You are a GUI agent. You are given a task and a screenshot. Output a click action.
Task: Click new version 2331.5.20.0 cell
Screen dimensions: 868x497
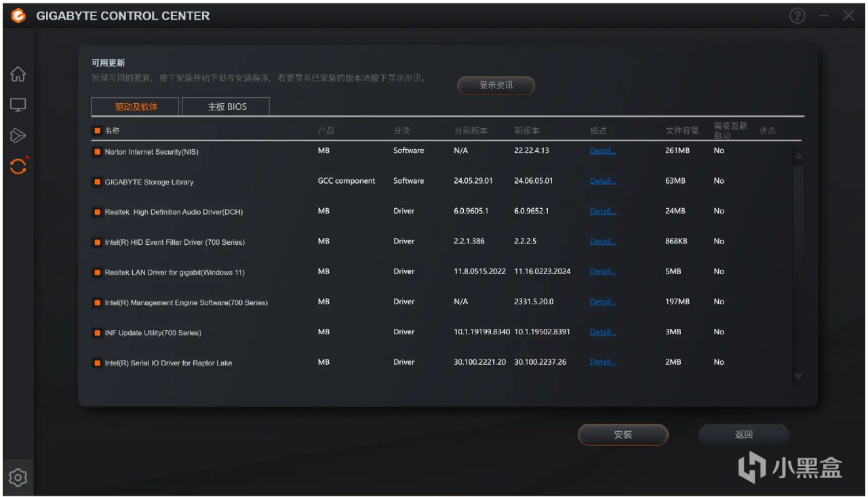tap(534, 302)
